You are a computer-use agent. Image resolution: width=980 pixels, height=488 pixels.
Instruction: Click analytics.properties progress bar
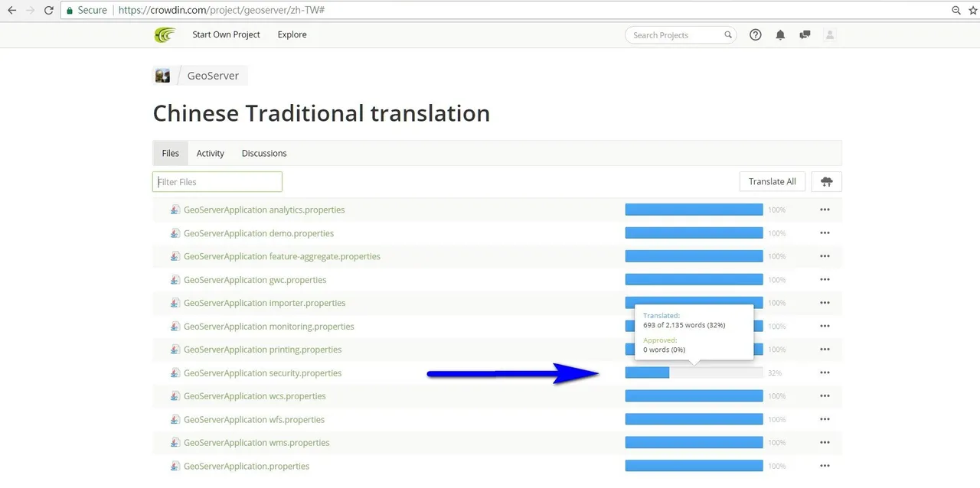[694, 210]
